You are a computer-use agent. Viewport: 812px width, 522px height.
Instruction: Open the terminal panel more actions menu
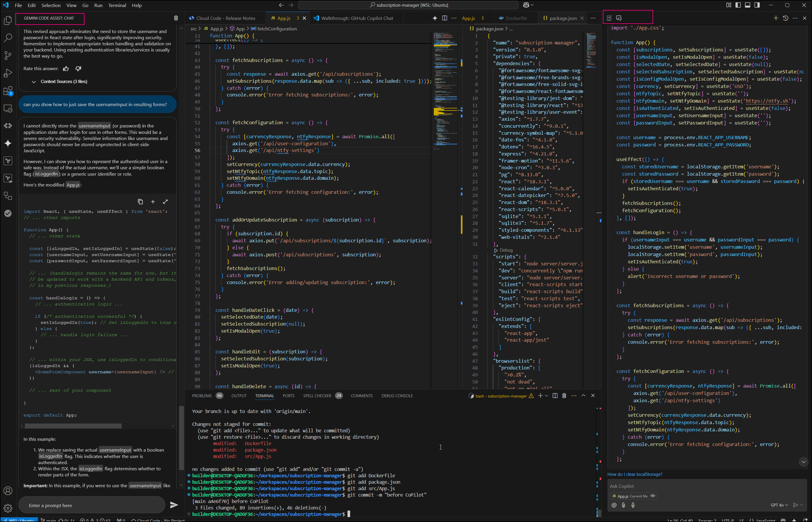click(x=574, y=395)
